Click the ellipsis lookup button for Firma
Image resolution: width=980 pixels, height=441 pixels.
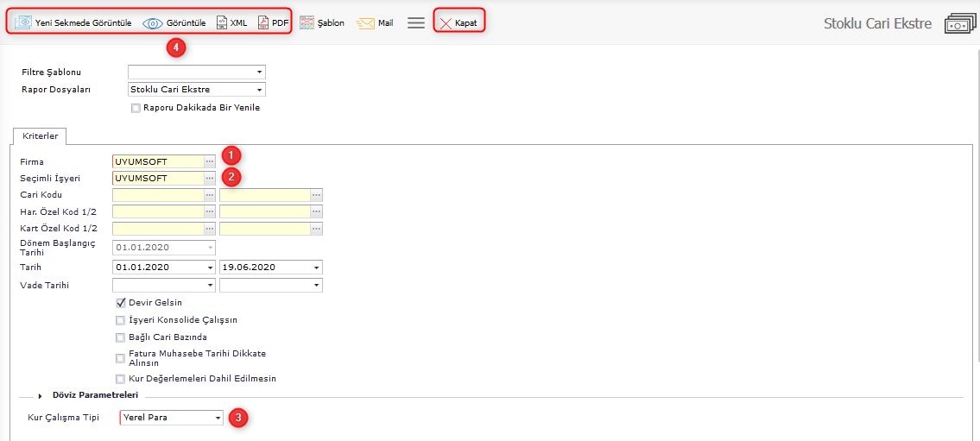click(209, 161)
